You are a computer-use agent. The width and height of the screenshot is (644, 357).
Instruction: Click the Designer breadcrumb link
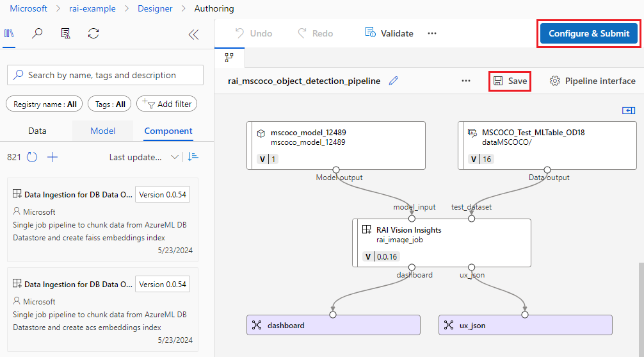pos(155,8)
